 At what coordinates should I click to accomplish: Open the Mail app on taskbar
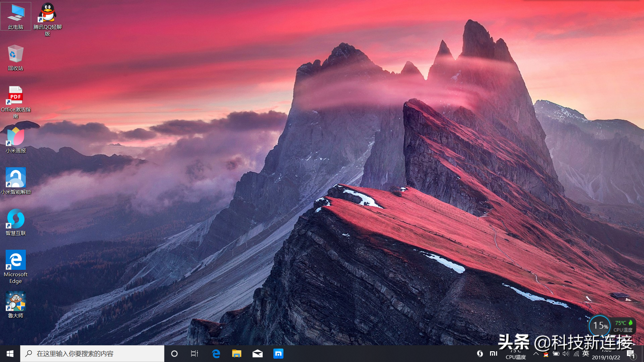(258, 354)
